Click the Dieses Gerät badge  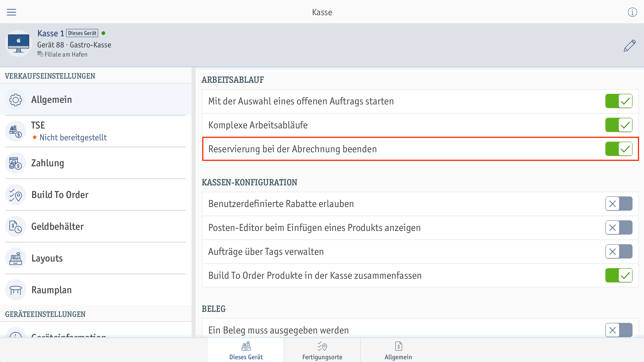pyautogui.click(x=82, y=33)
